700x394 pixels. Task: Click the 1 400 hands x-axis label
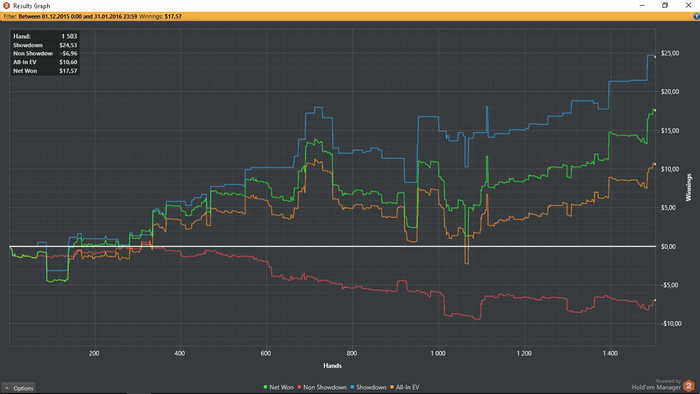point(610,353)
